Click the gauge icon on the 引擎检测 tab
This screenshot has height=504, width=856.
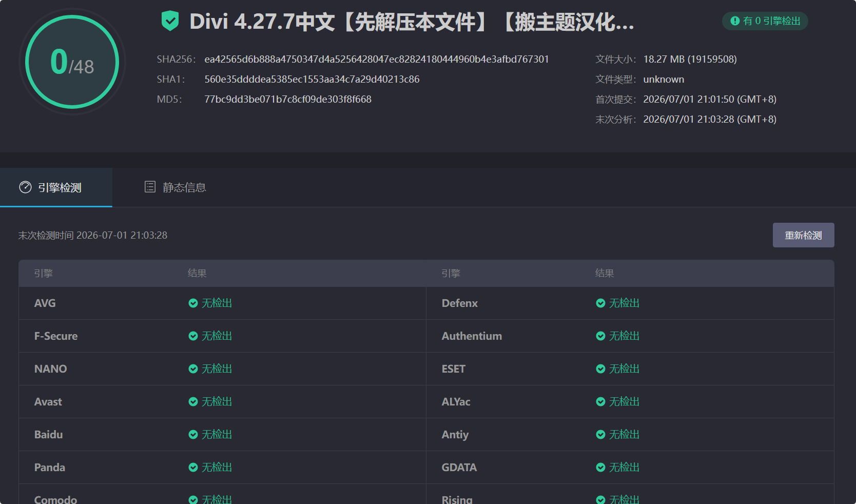pos(25,187)
